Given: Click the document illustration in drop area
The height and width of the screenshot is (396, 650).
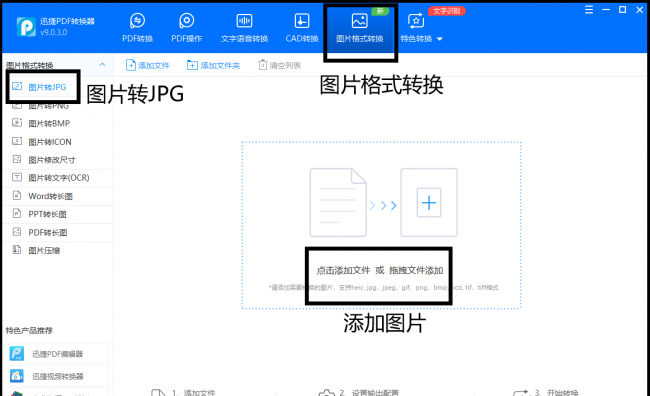Looking at the screenshot, I should pos(338,202).
